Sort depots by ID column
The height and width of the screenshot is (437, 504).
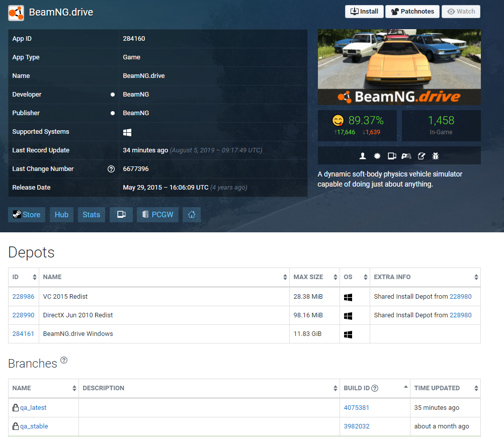coord(24,277)
